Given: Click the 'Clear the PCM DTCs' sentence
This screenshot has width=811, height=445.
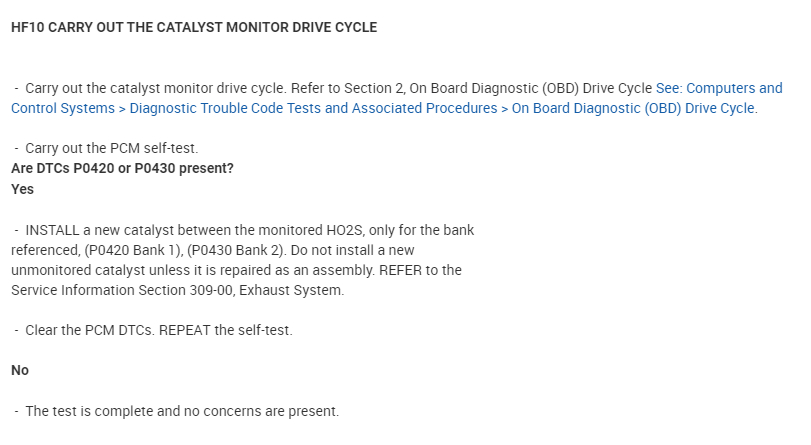Looking at the screenshot, I should click(x=98, y=330).
